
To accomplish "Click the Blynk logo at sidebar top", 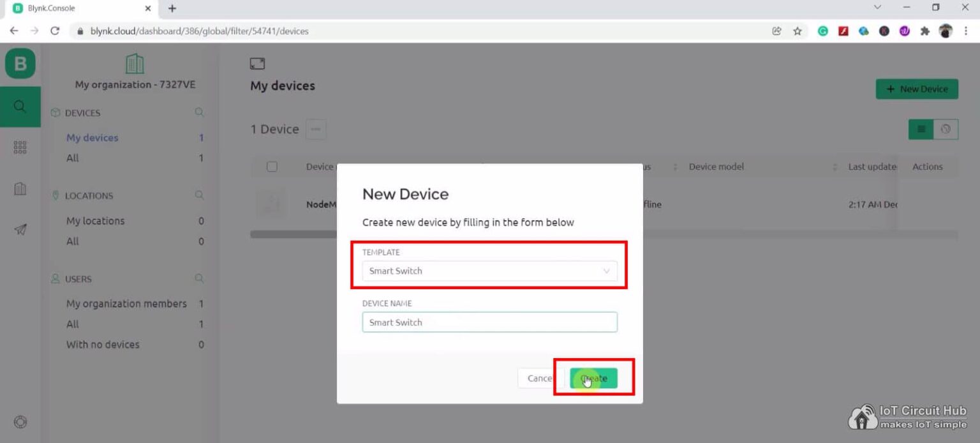I will pos(20,63).
